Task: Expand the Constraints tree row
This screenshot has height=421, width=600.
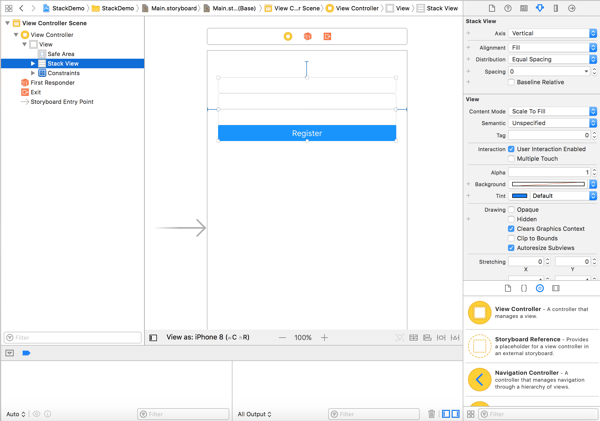Action: pos(33,73)
